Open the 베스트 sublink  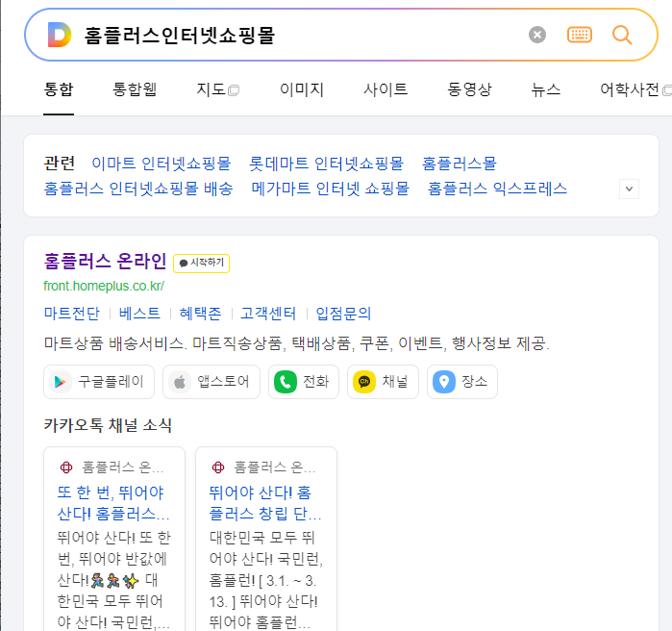pos(139,314)
